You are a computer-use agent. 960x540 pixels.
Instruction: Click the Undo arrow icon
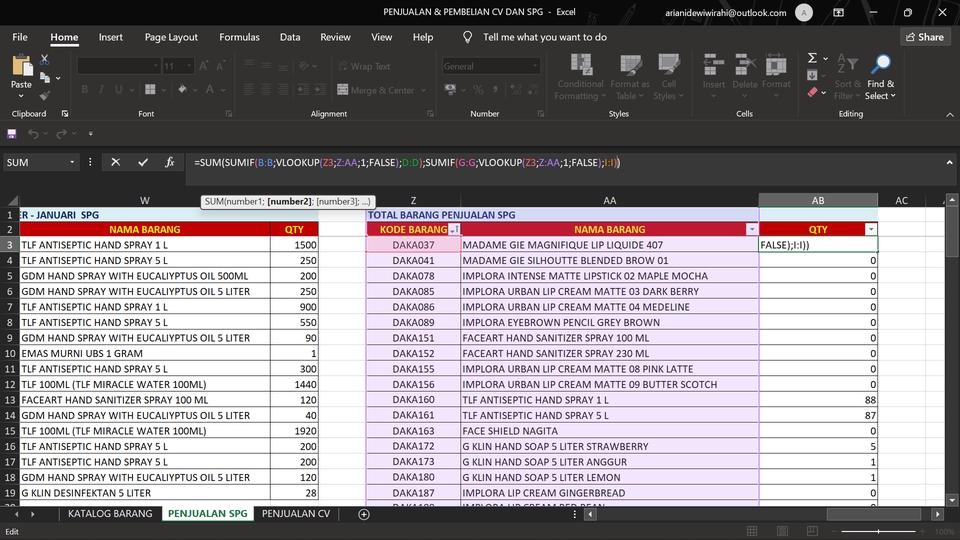pyautogui.click(x=33, y=133)
